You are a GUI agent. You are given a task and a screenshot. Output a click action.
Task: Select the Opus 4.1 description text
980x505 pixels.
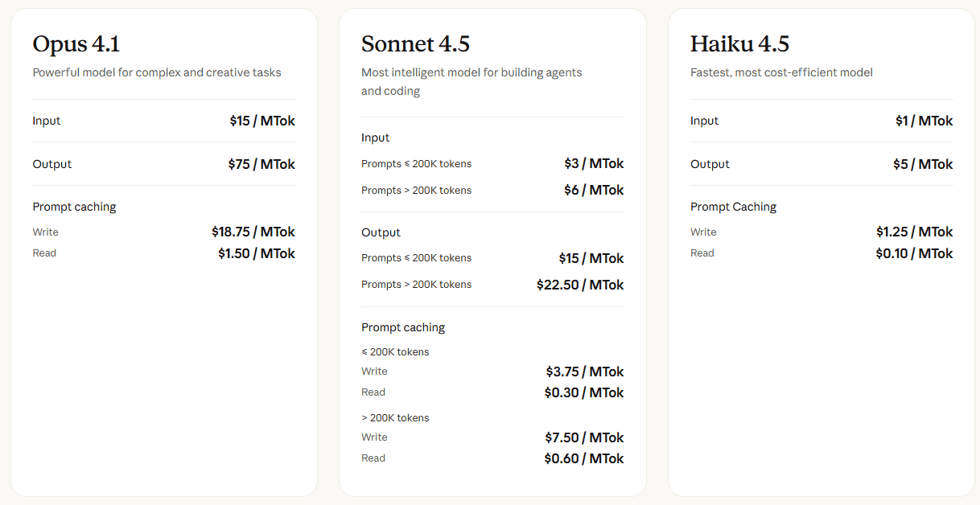(157, 72)
